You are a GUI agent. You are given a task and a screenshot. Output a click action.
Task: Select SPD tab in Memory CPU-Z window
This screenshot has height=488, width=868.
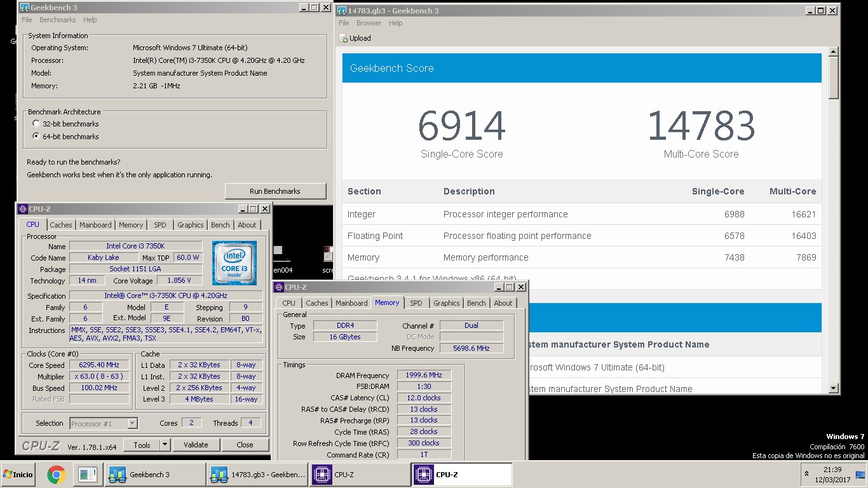click(416, 303)
